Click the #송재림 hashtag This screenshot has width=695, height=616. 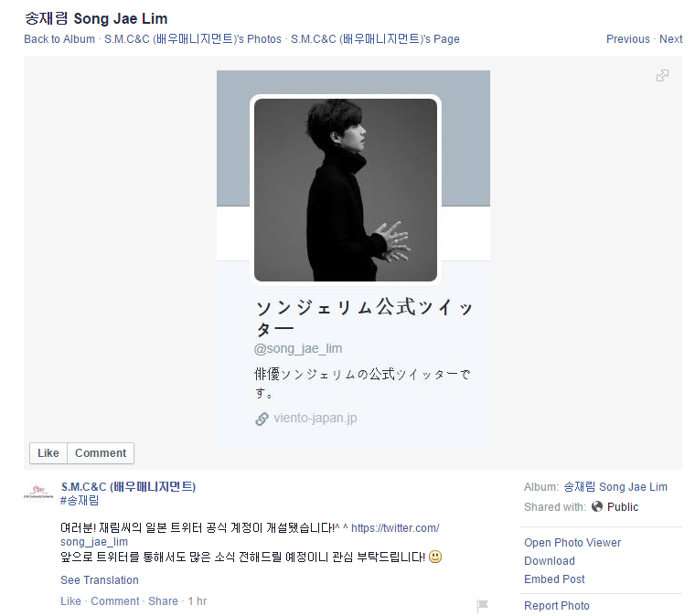click(80, 501)
